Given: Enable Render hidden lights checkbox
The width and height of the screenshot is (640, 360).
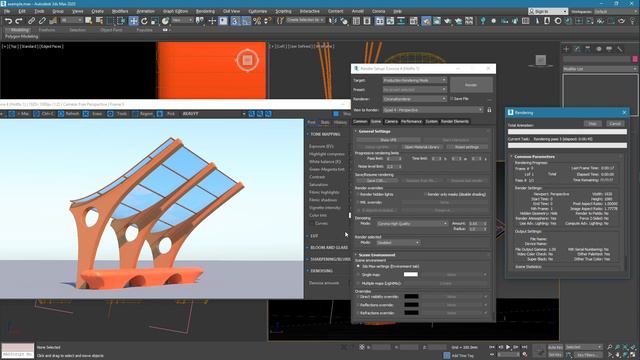Looking at the screenshot, I should pos(358,194).
